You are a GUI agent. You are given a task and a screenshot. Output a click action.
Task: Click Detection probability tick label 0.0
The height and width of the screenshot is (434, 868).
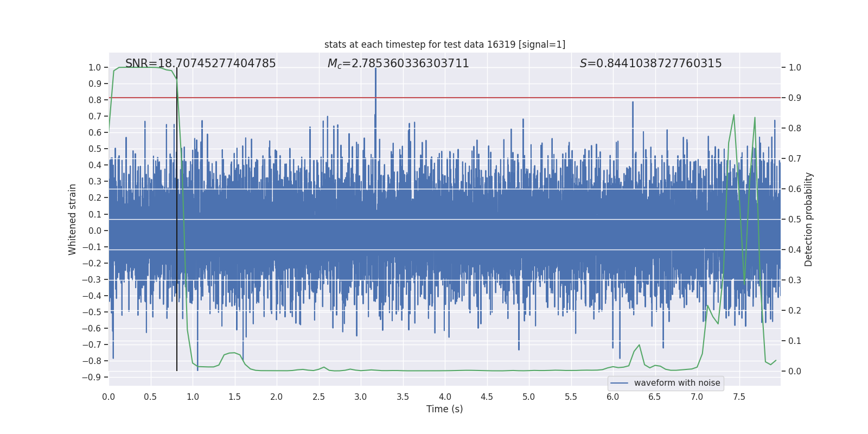[795, 372]
